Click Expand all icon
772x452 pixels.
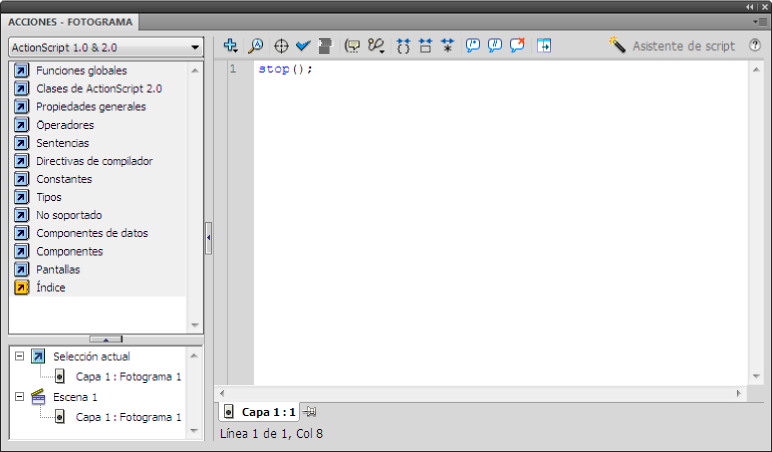[447, 46]
